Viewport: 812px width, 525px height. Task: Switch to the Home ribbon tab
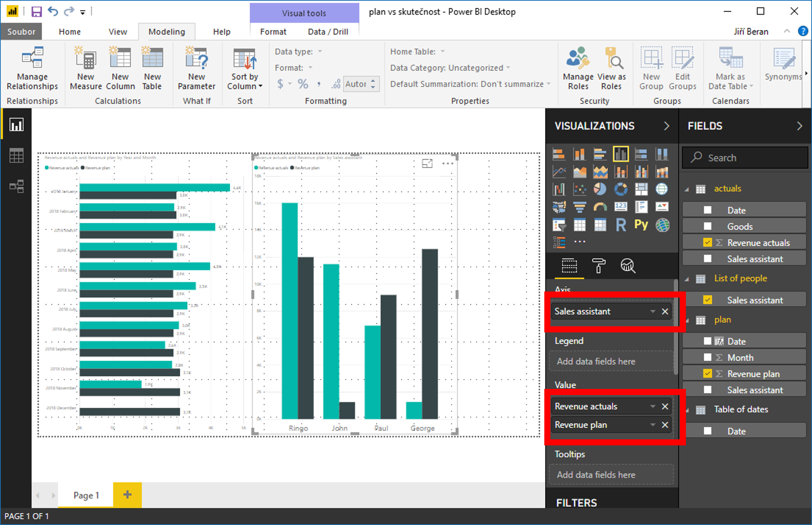point(70,32)
